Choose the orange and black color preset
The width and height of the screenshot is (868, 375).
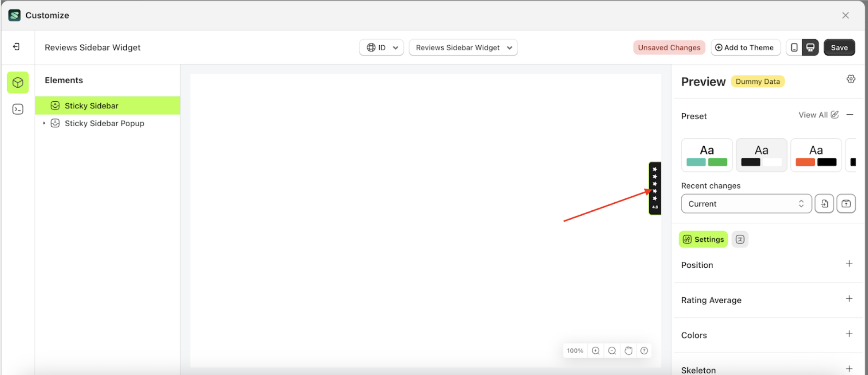tap(816, 155)
